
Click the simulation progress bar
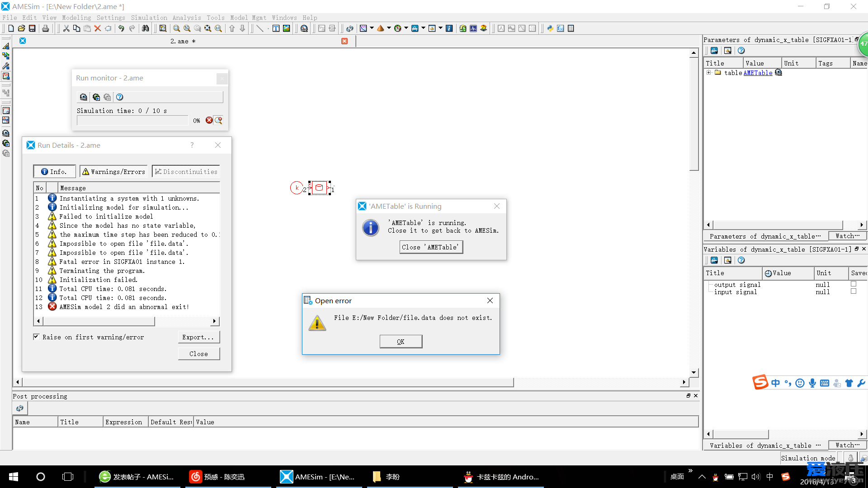pos(132,120)
